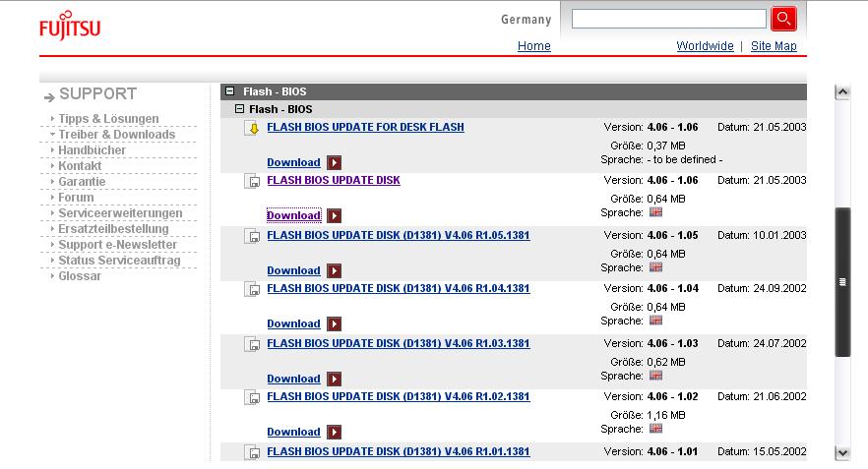Open FLASH BIOS UPDATE DISK V4.06 R1.04.1381 link
This screenshot has height=469, width=868.
[398, 288]
